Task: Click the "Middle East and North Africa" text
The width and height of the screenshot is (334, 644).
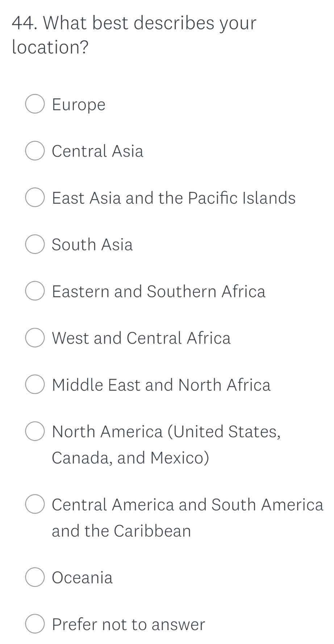Action: point(161,385)
